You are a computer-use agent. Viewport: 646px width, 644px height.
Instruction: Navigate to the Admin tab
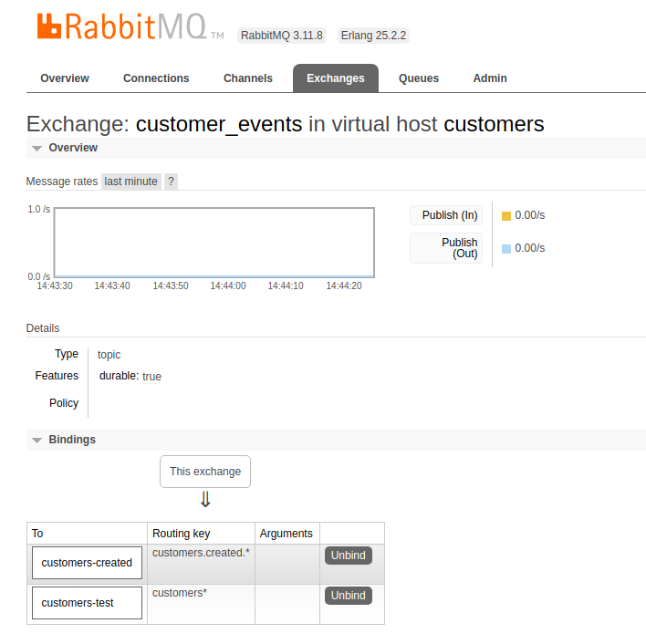[x=490, y=78]
